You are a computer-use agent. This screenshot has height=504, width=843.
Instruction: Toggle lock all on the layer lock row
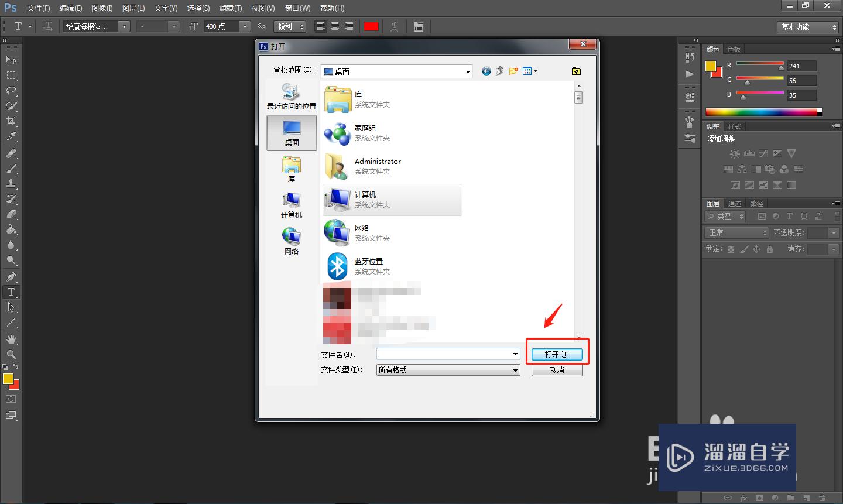coord(770,248)
